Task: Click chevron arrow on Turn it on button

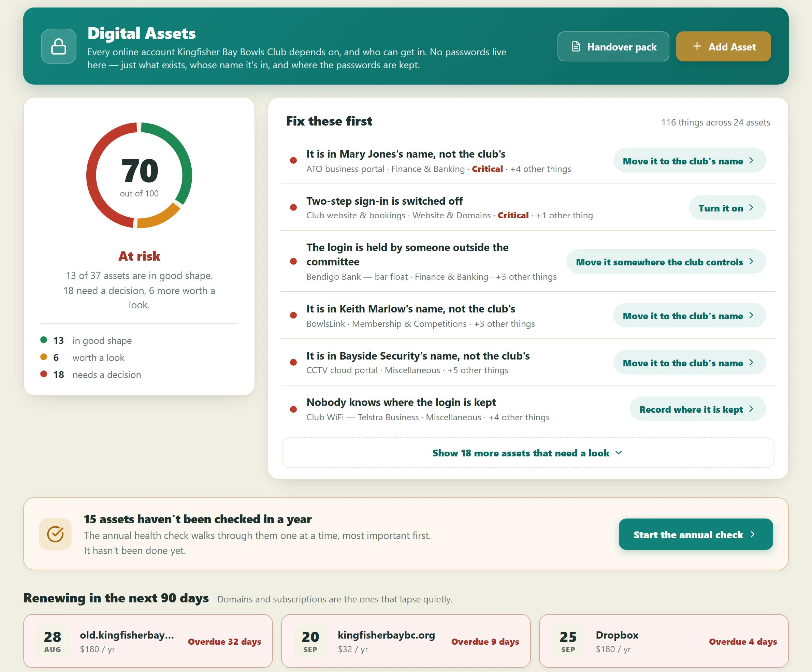Action: coord(751,208)
